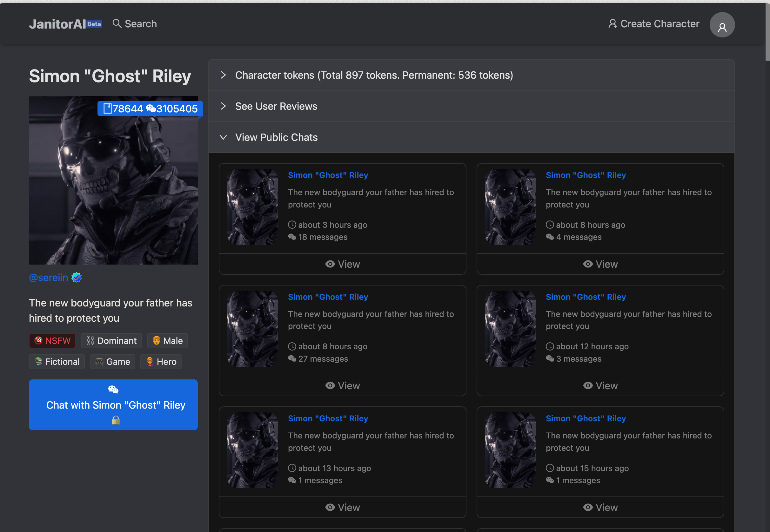Click thumbnail of the 15 hours ago chat

pos(510,450)
